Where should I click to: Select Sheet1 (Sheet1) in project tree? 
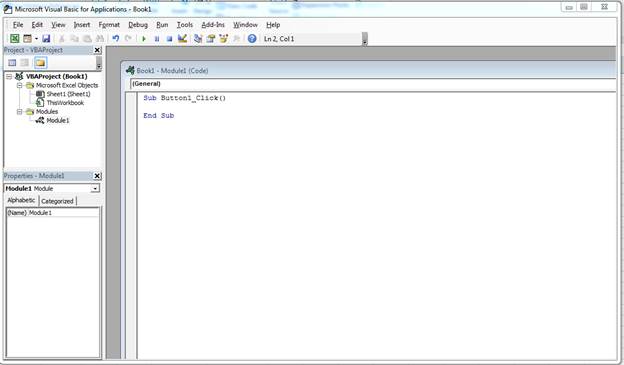[68, 94]
